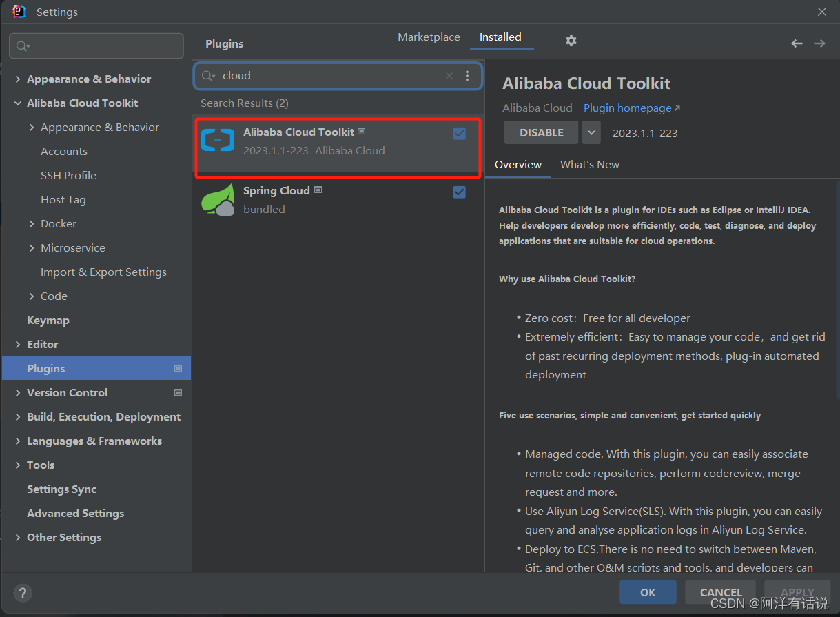
Task: Open the search options kebab menu
Action: [467, 76]
